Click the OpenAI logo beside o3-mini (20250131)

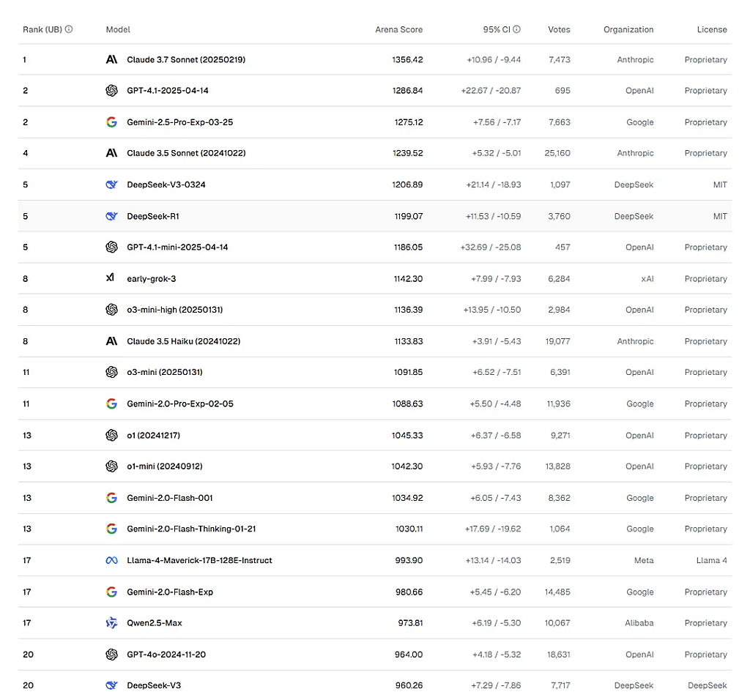click(111, 372)
